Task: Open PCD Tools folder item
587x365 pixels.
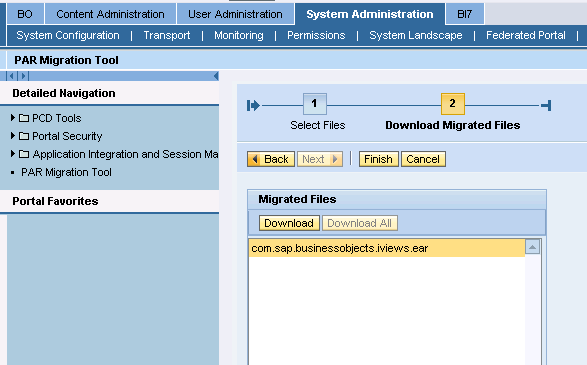Action: coord(57,118)
